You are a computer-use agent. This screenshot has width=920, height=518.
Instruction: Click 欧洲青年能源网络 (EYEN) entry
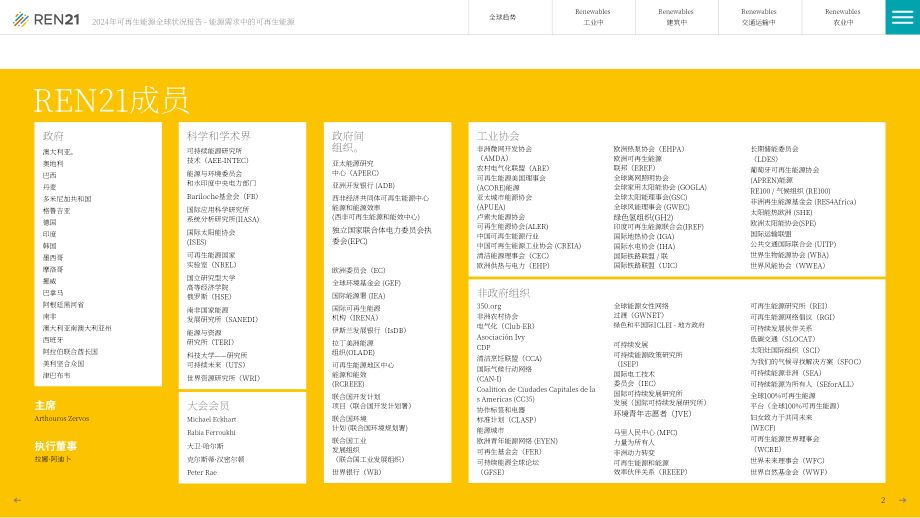pos(517,441)
